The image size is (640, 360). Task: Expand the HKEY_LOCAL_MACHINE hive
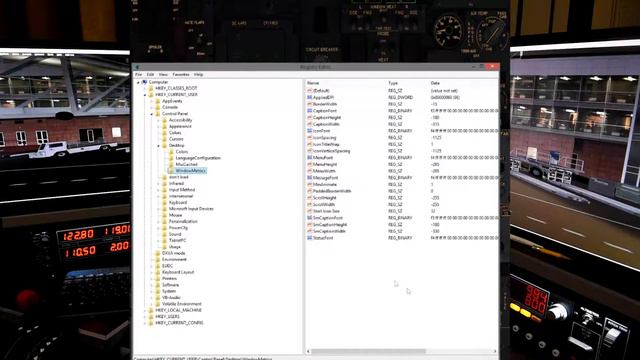145,310
